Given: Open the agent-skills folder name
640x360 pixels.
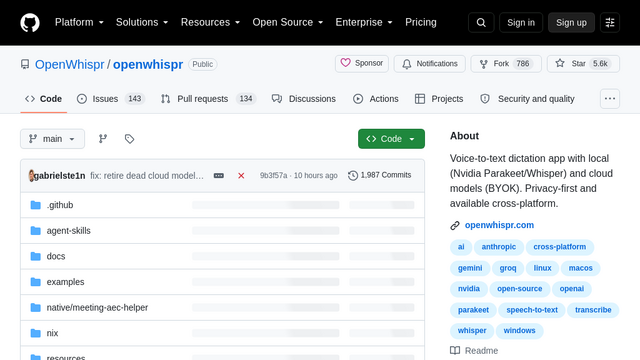Looking at the screenshot, I should [x=69, y=231].
